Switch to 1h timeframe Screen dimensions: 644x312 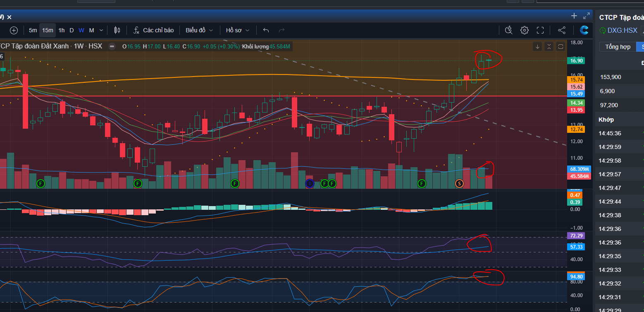tap(61, 30)
